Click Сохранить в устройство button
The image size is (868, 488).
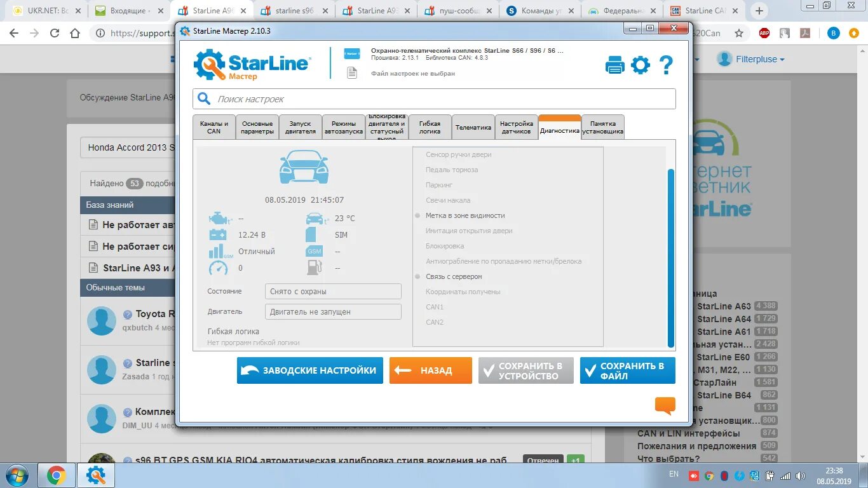526,370
